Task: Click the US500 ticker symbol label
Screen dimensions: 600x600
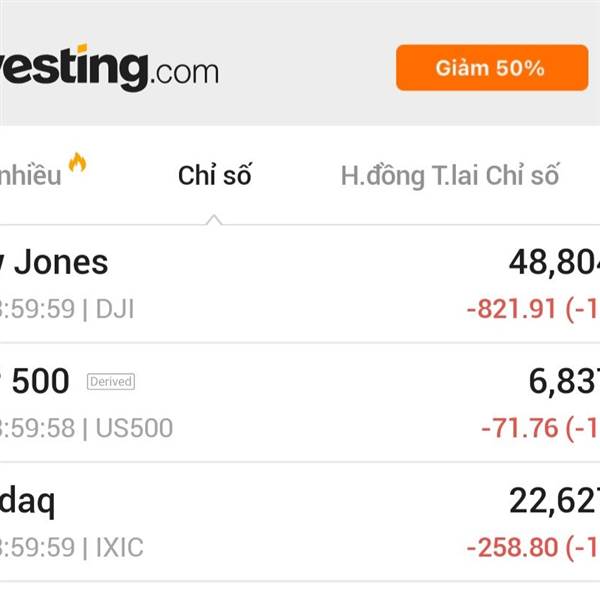Action: pos(134,428)
